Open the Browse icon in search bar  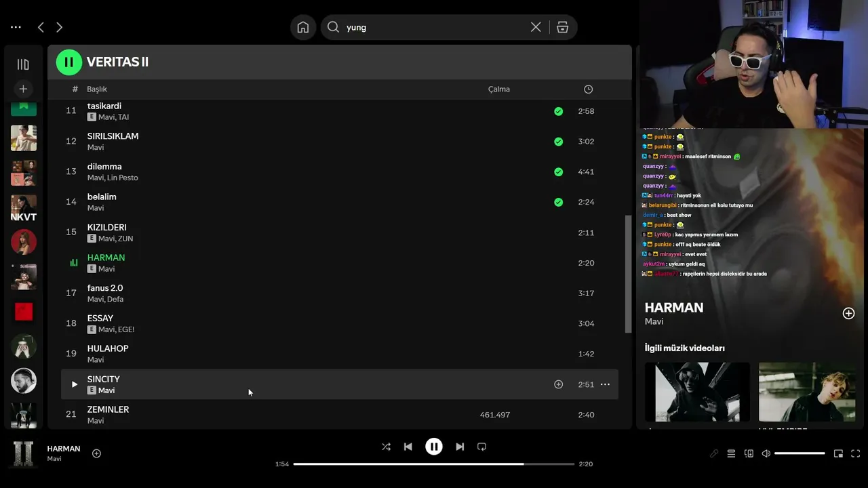click(562, 27)
